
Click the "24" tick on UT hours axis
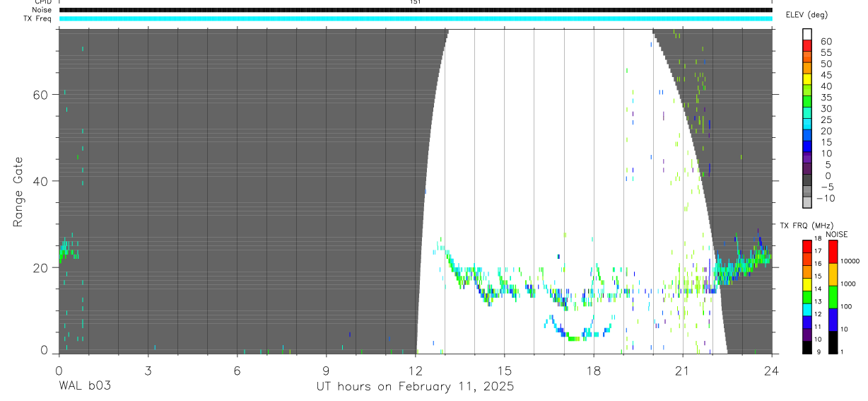click(x=772, y=371)
